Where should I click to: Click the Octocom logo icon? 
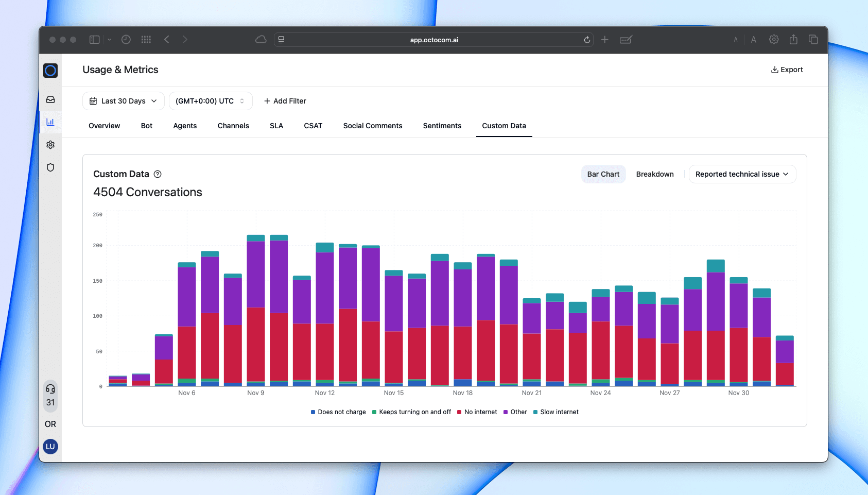[x=50, y=71]
